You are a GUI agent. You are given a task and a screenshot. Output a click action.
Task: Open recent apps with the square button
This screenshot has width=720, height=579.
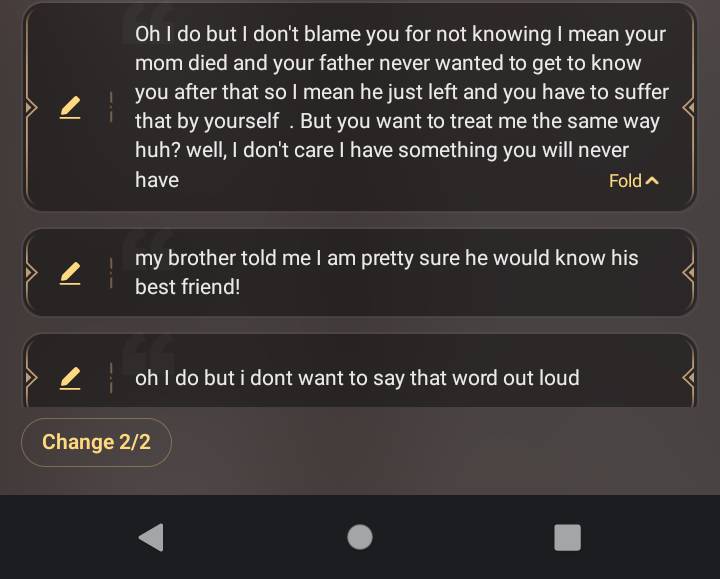[x=567, y=537]
